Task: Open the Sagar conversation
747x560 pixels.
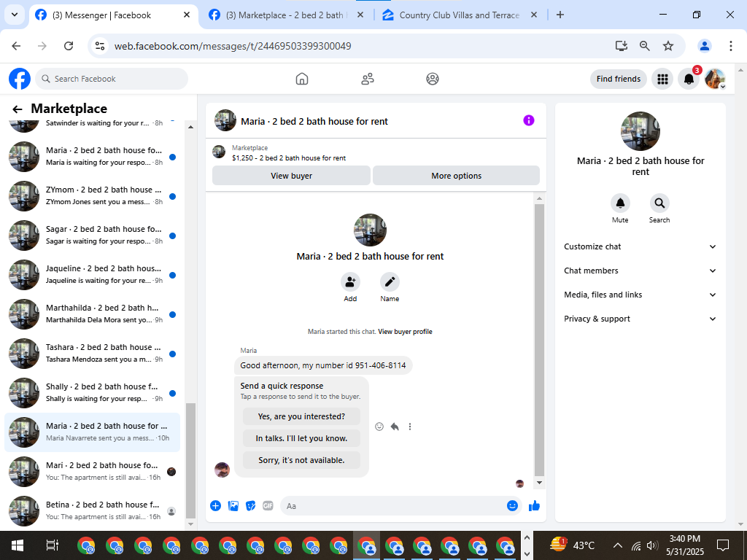Action: click(92, 236)
